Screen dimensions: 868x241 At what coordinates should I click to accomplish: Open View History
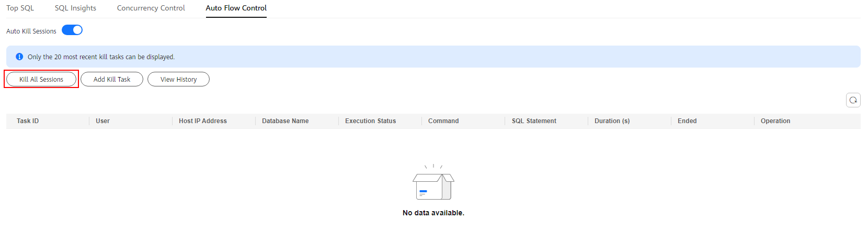(178, 79)
